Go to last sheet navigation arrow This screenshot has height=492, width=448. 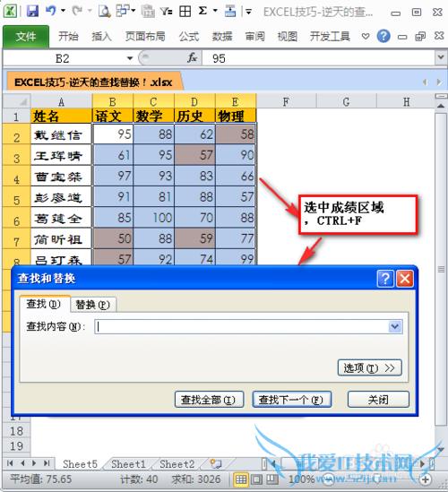point(47,463)
